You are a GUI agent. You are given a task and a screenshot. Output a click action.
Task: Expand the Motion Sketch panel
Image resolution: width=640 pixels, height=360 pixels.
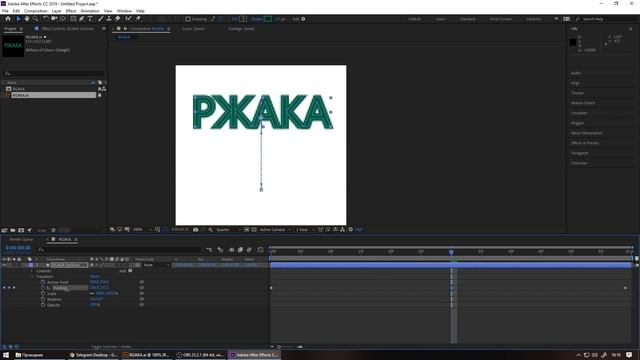583,103
